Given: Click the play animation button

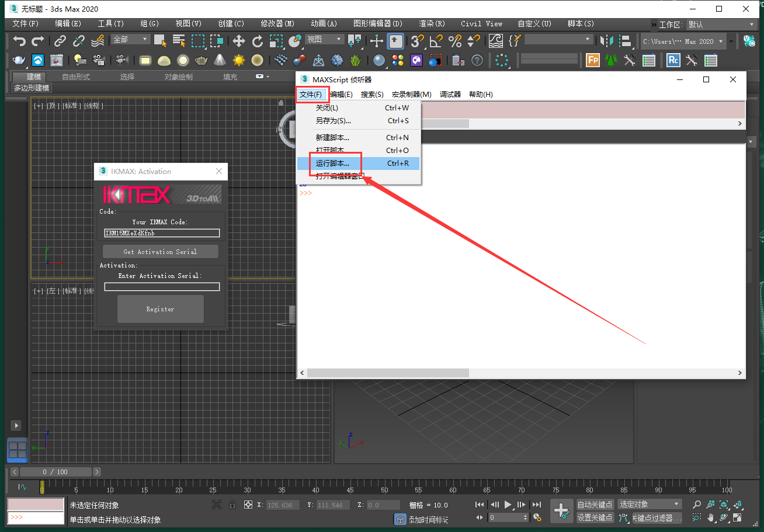Looking at the screenshot, I should (508, 505).
